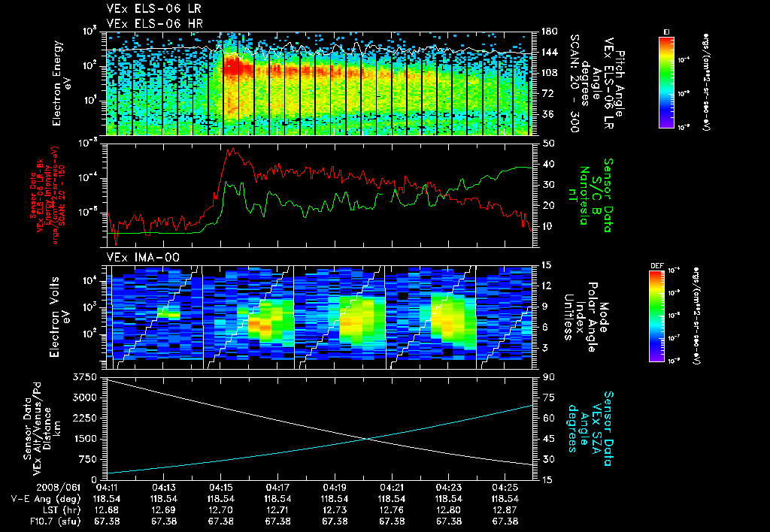
Task: Click the 108 pitch angle tick
Action: pyautogui.click(x=549, y=73)
